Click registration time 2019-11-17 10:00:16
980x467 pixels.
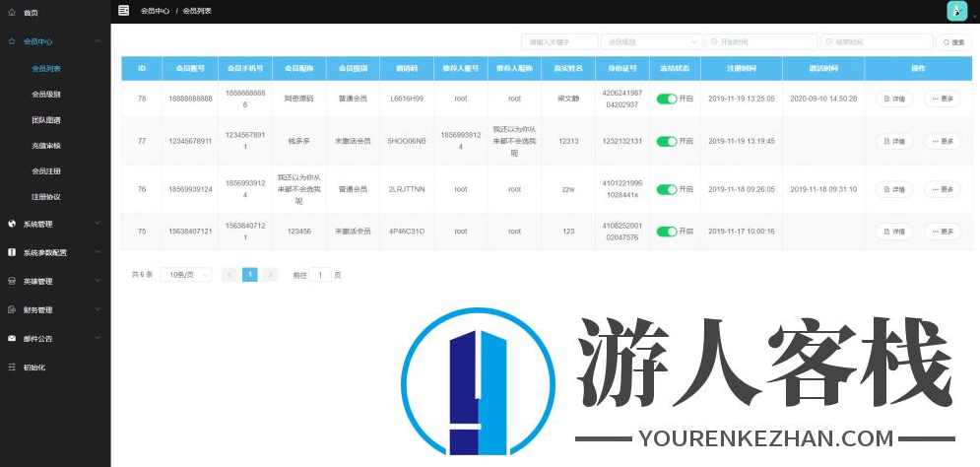tap(742, 232)
